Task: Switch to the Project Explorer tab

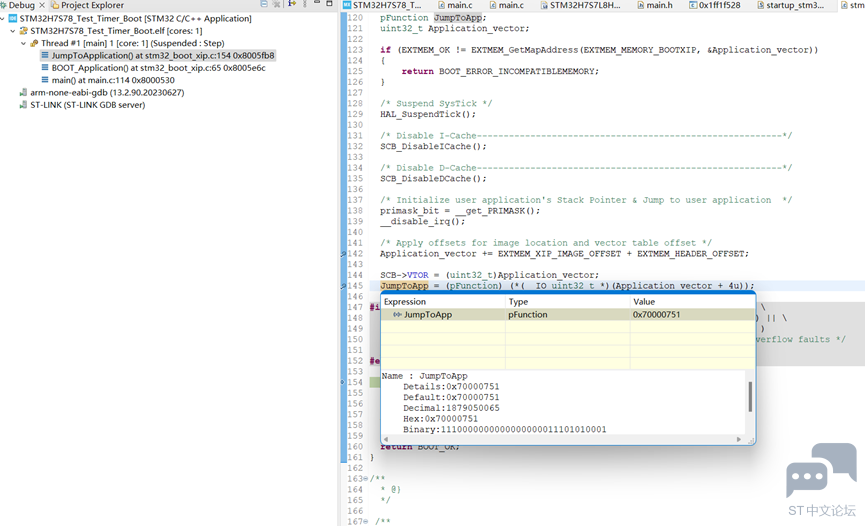Action: (88, 5)
